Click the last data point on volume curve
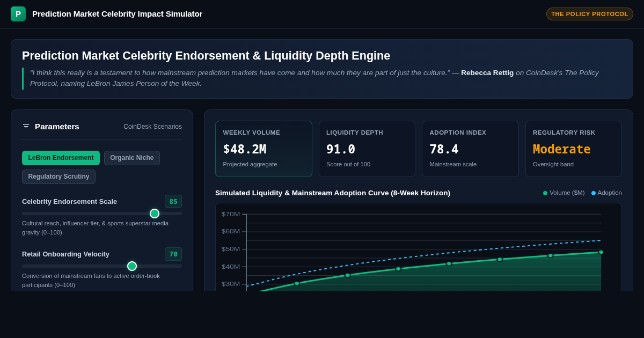 (x=601, y=252)
